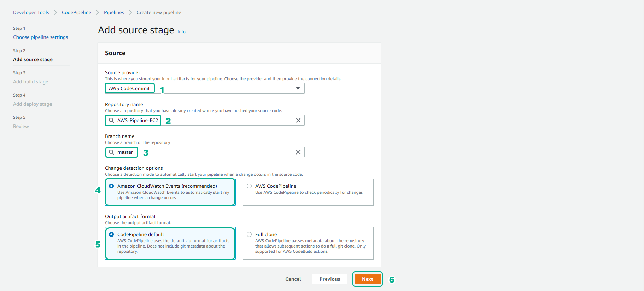This screenshot has height=291, width=644.
Task: Click the Branch name search icon
Action: tap(111, 152)
